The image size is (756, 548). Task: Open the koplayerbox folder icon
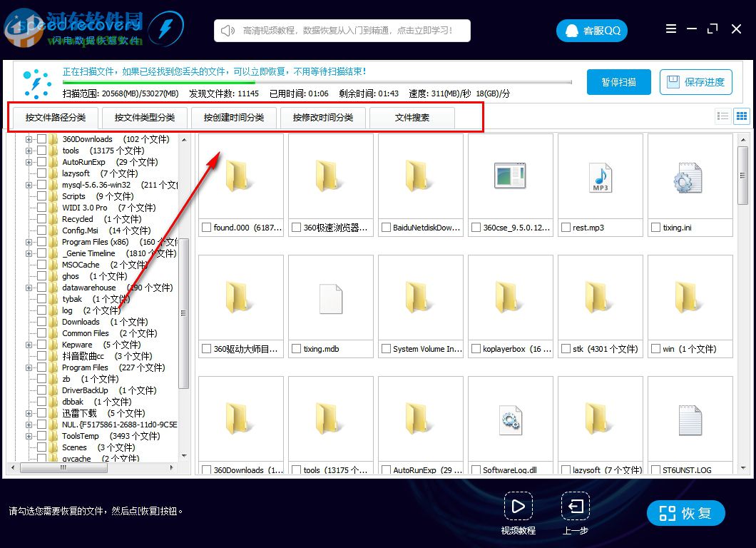tap(508, 298)
